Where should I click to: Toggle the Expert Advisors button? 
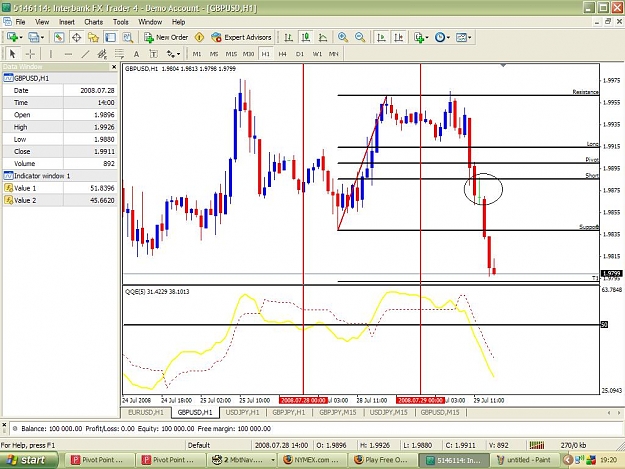(241, 37)
